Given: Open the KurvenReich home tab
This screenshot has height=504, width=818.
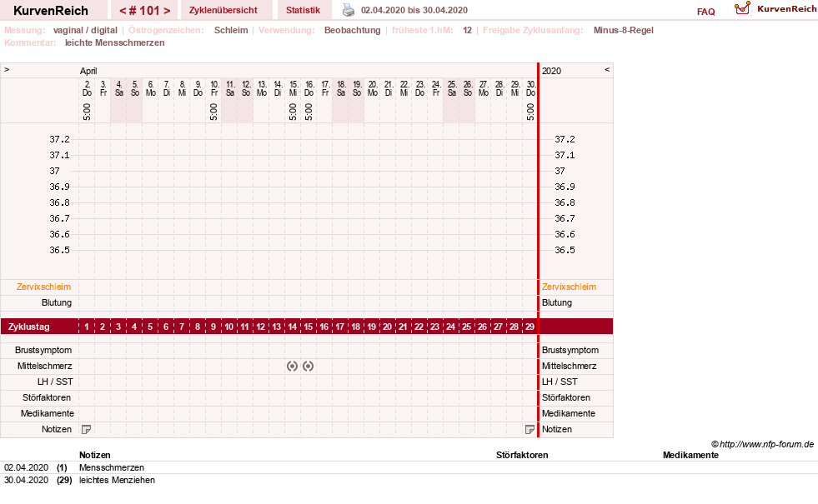Looking at the screenshot, I should (x=51, y=11).
